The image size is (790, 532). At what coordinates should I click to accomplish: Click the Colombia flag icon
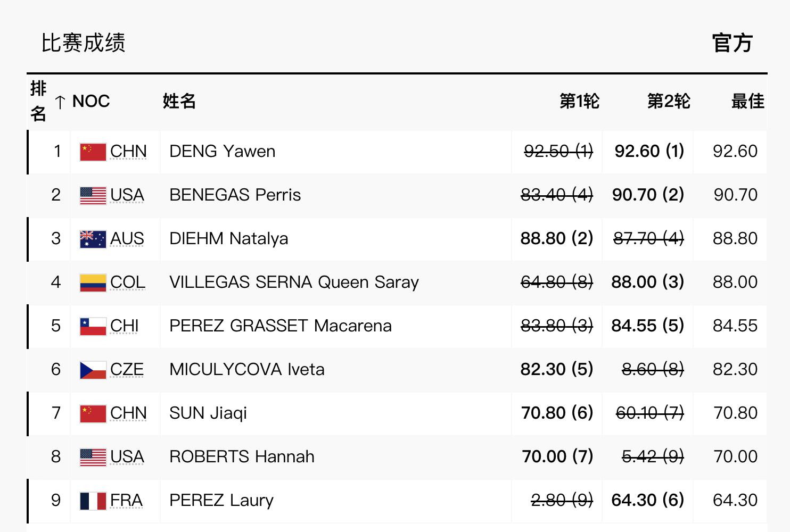point(93,282)
